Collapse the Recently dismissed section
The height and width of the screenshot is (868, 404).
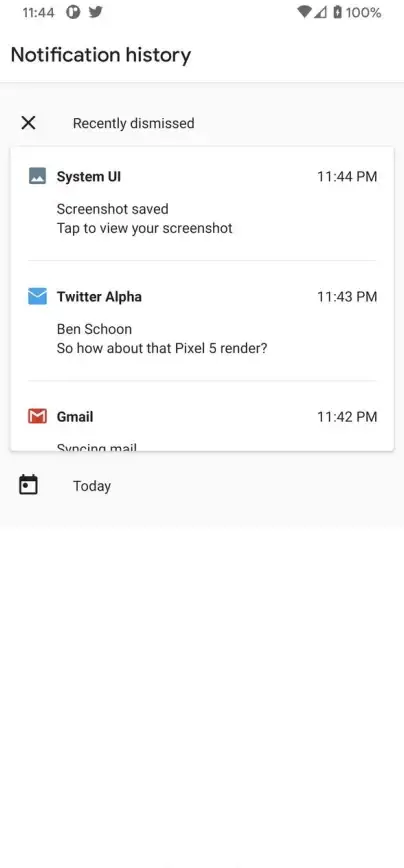pos(202,123)
